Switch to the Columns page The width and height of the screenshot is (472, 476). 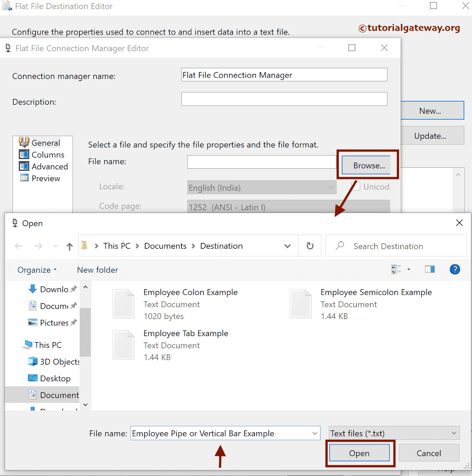[48, 154]
